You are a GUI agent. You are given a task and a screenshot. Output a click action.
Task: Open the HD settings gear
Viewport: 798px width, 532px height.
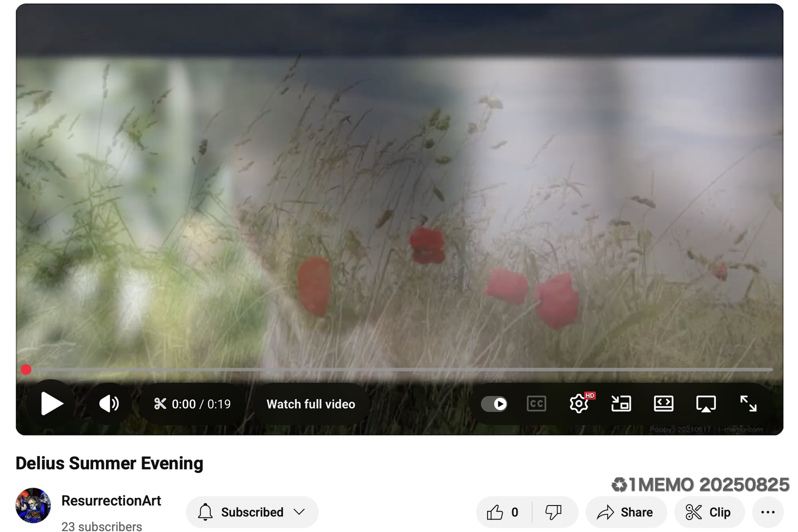579,404
